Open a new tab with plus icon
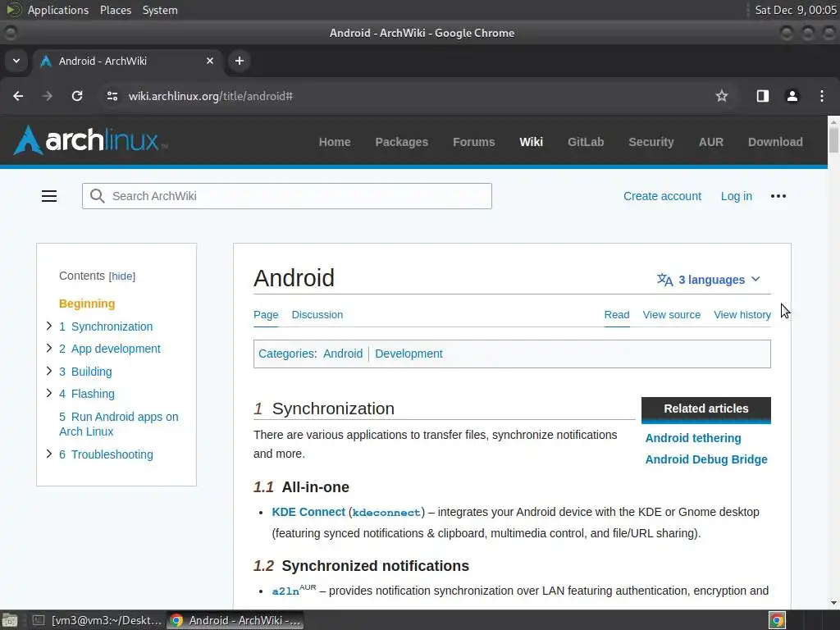Image resolution: width=840 pixels, height=630 pixels. coord(240,61)
